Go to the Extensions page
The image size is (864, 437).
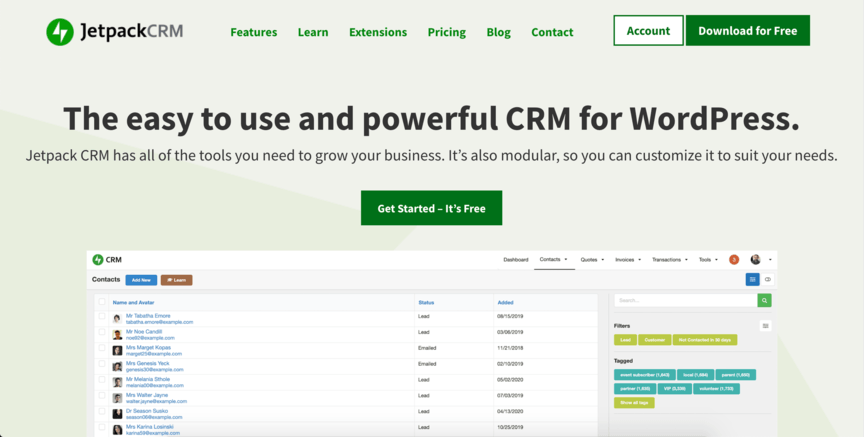click(378, 32)
